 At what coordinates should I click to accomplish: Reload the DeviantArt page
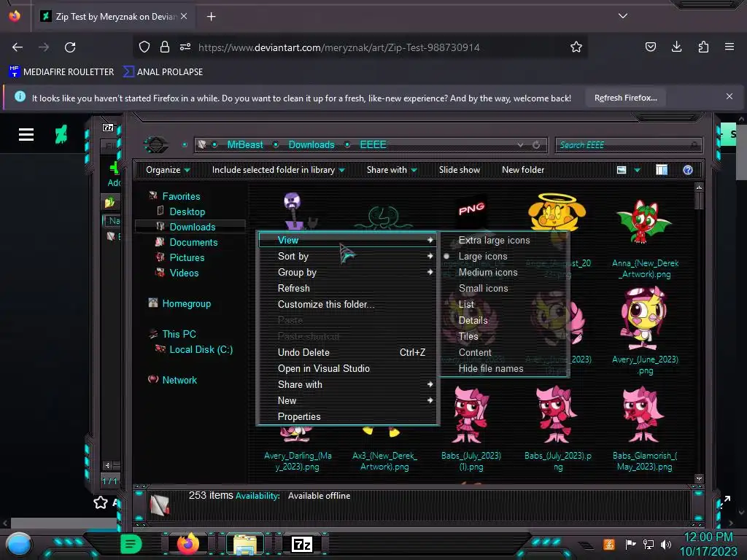click(70, 47)
